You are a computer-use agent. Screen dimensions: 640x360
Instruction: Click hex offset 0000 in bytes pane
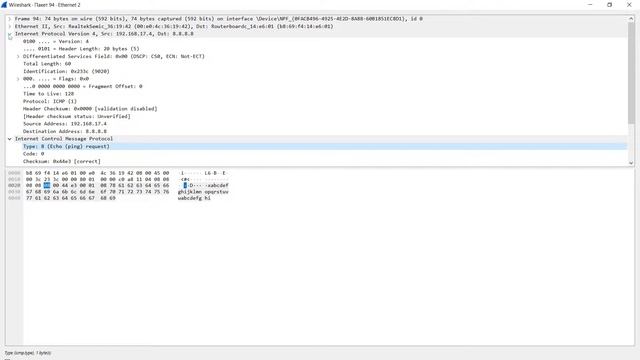coord(14,173)
